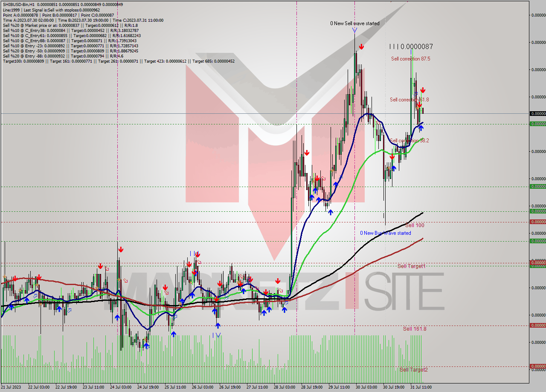Click the '22 Jul 03:00' time axis label
The height and width of the screenshot is (392, 546).
[39, 387]
